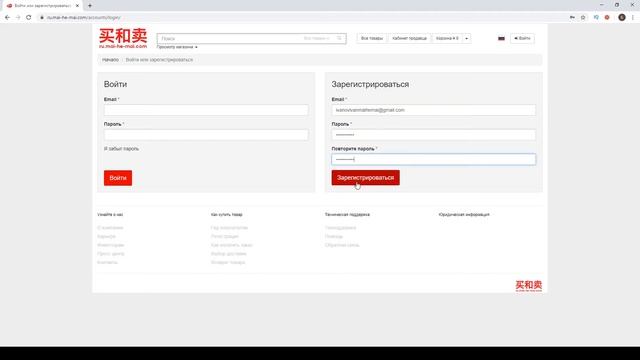Open the all-goods category dropdown in search
The image size is (640, 360).
[x=317, y=38]
